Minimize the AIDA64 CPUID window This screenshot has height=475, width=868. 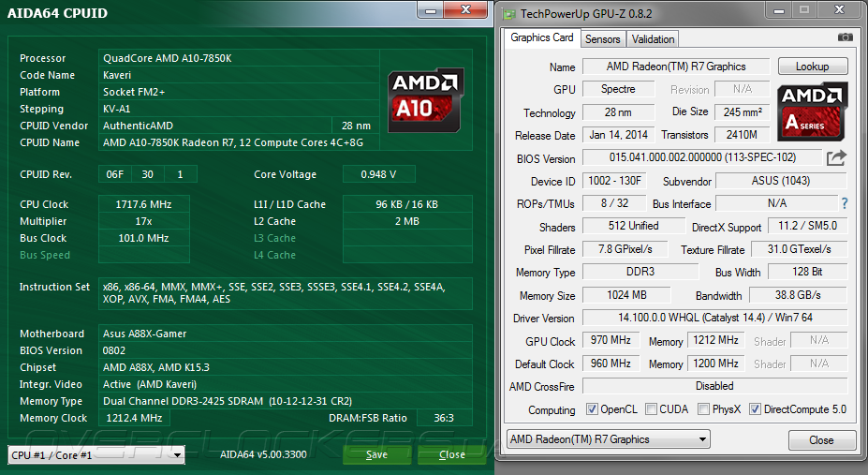(x=431, y=10)
